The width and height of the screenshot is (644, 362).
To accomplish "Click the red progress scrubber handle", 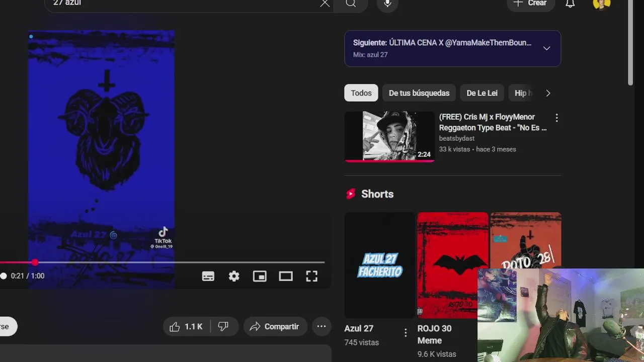I will click(x=35, y=262).
